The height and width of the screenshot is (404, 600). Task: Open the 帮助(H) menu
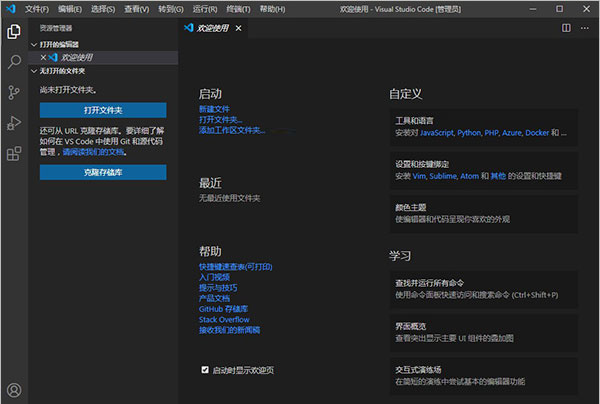click(x=272, y=9)
